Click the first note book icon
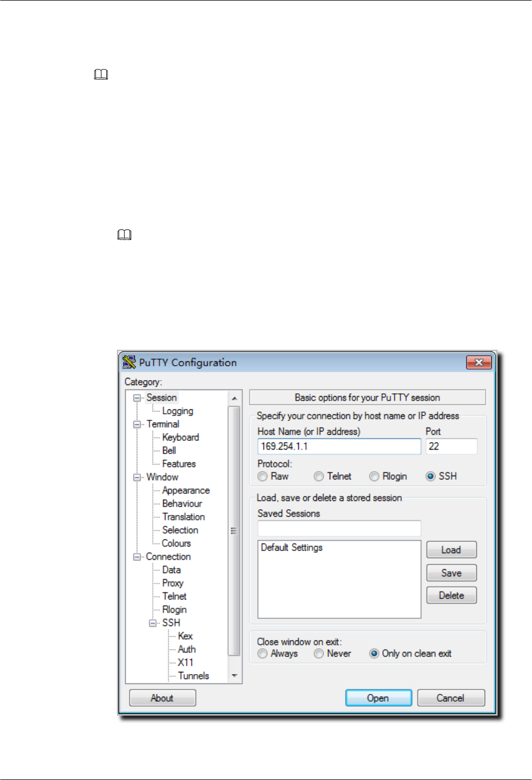This screenshot has height=780, width=532. click(101, 74)
